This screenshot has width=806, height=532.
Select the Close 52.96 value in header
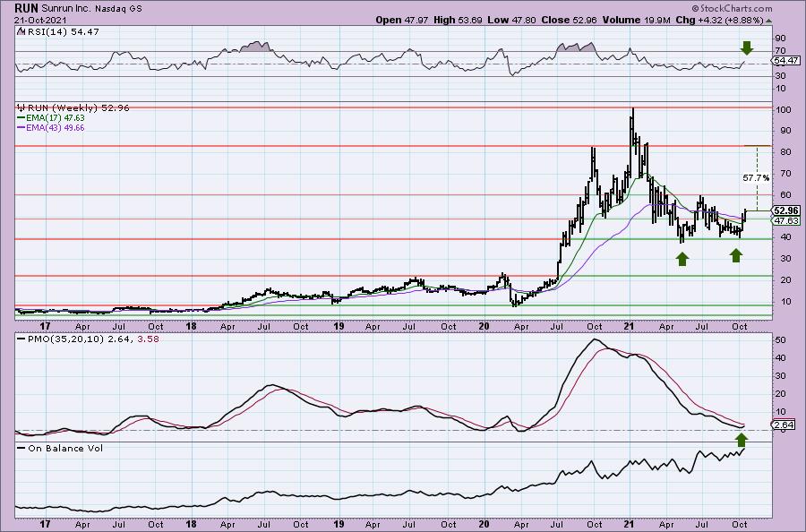click(569, 20)
